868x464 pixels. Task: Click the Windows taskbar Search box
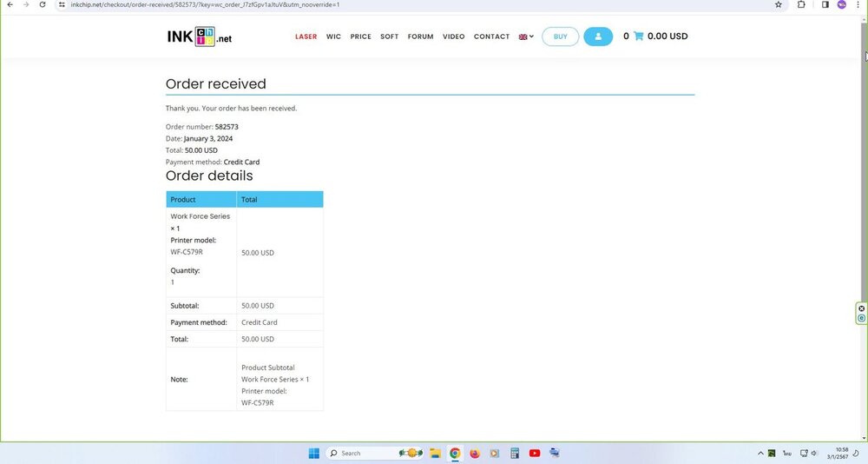(x=359, y=453)
